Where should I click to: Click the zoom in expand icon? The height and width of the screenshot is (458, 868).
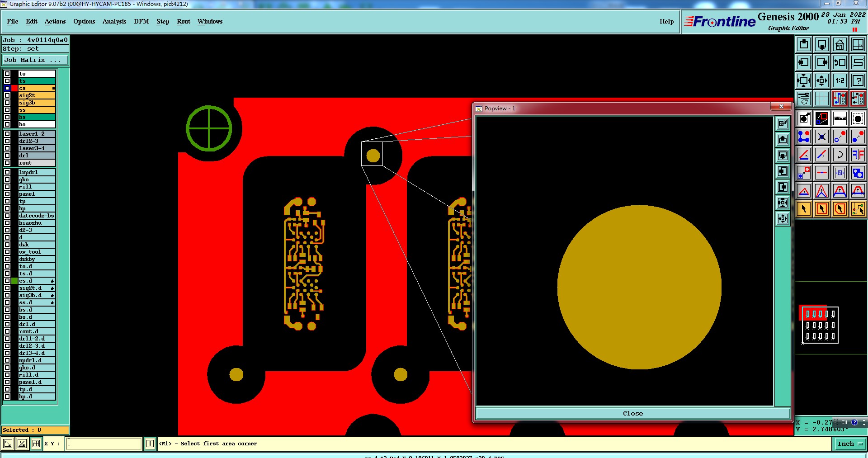click(804, 80)
